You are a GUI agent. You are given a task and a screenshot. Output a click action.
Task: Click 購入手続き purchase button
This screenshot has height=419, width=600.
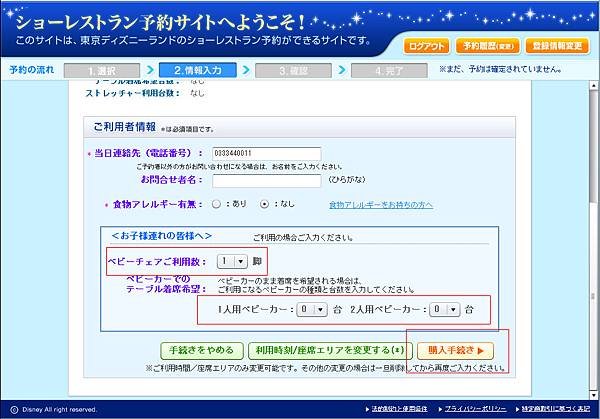pos(455,351)
